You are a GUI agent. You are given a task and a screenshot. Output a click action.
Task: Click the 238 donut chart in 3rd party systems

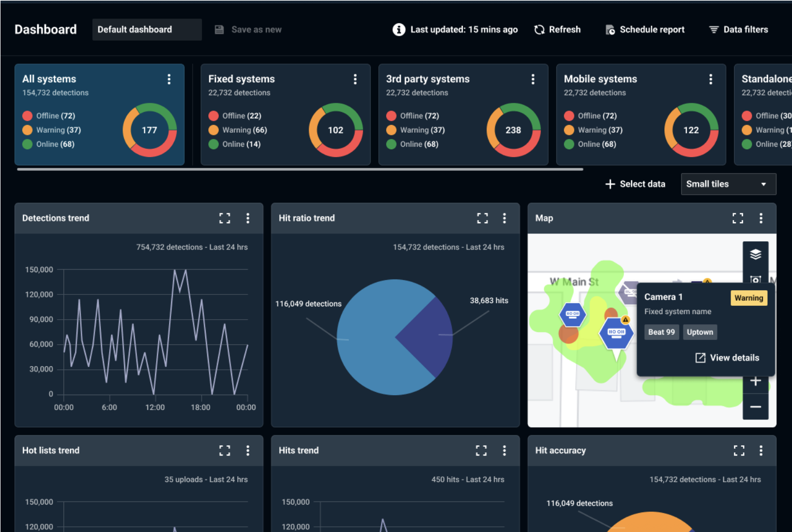513,130
